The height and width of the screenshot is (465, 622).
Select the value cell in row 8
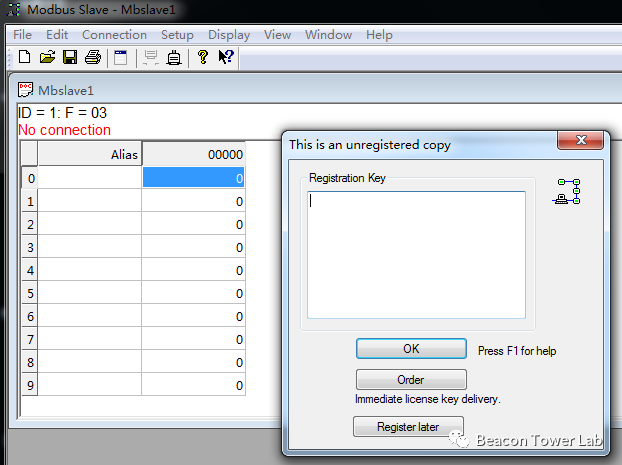[x=193, y=361]
